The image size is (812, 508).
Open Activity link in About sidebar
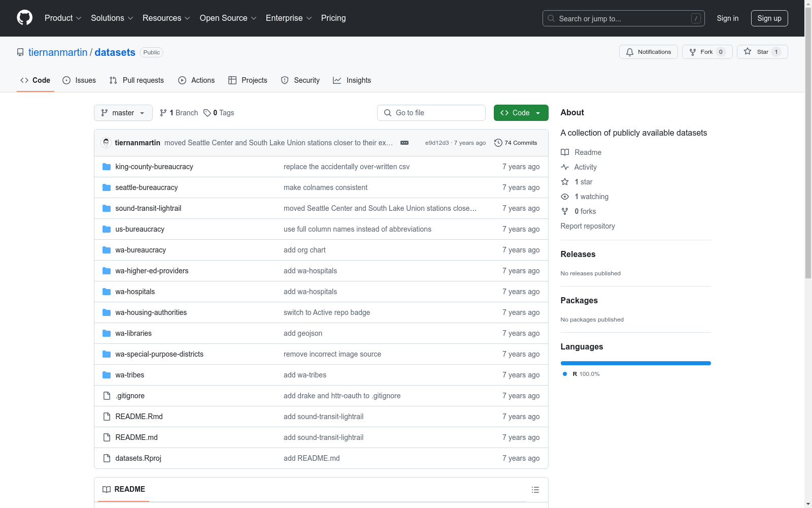pos(579,167)
